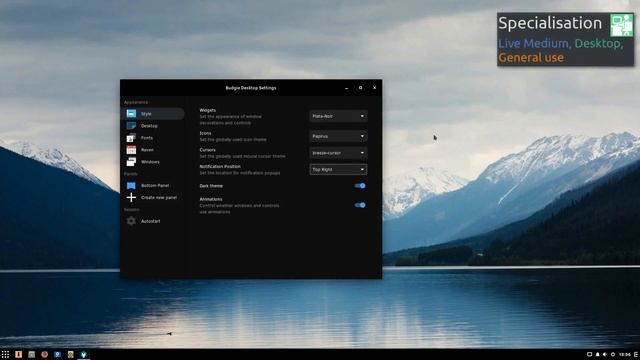This screenshot has width=640, height=360.
Task: Click the volume speaker tray icon
Action: pyautogui.click(x=605, y=354)
